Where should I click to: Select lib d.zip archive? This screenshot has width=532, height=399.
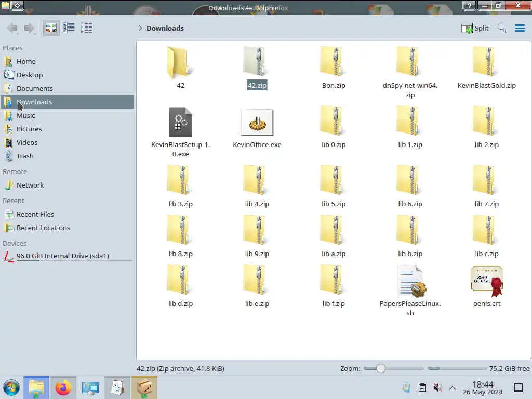click(x=180, y=286)
